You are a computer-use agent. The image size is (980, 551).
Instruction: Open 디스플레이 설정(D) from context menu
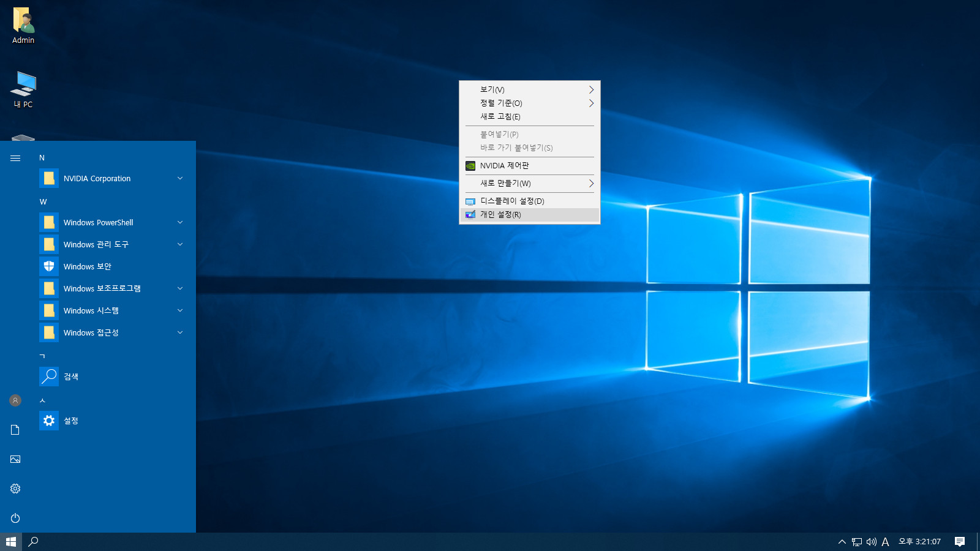[530, 201]
